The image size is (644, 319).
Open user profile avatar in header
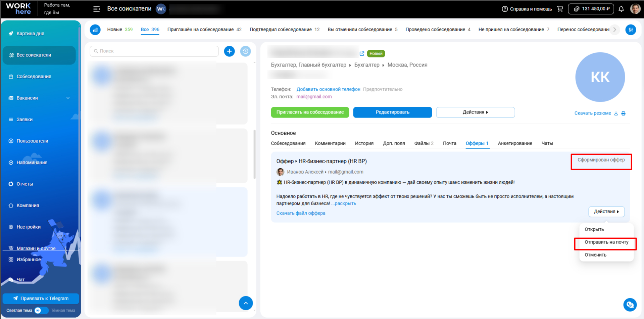click(635, 9)
